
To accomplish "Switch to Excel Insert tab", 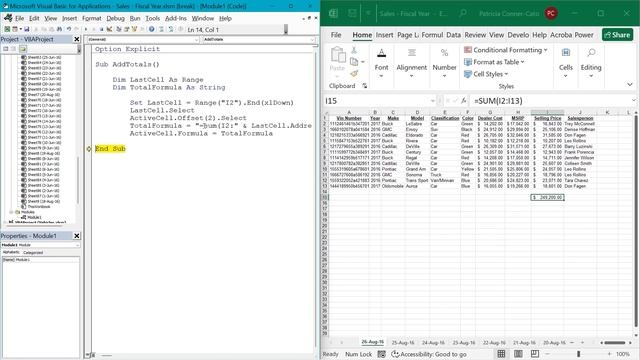I will pos(384,35).
